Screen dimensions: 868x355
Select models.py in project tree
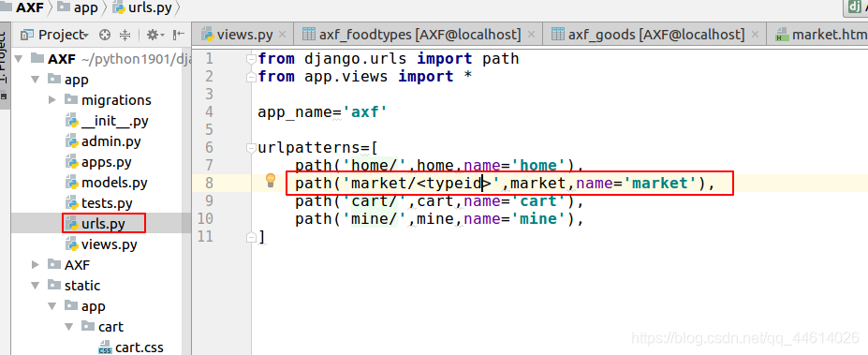pyautogui.click(x=107, y=183)
